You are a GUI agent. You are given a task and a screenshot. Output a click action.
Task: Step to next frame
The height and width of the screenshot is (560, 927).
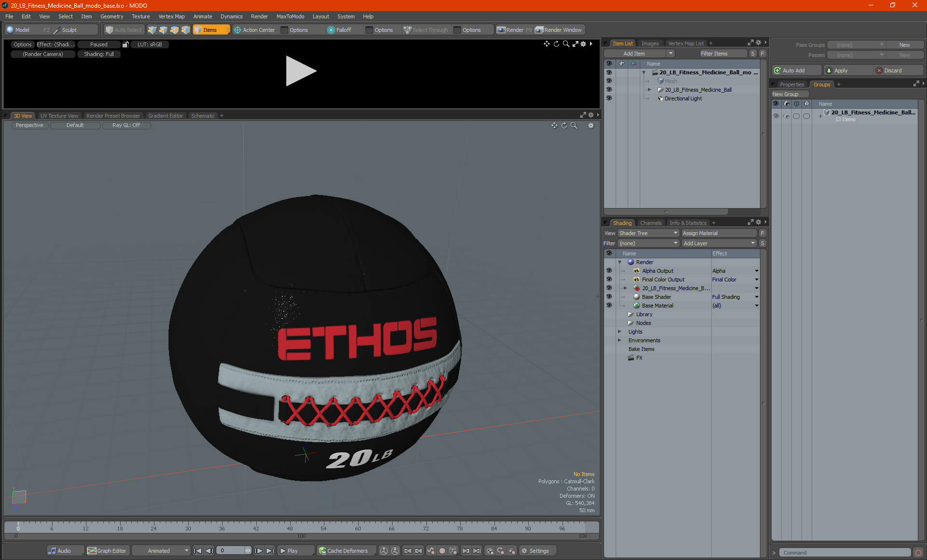click(259, 551)
